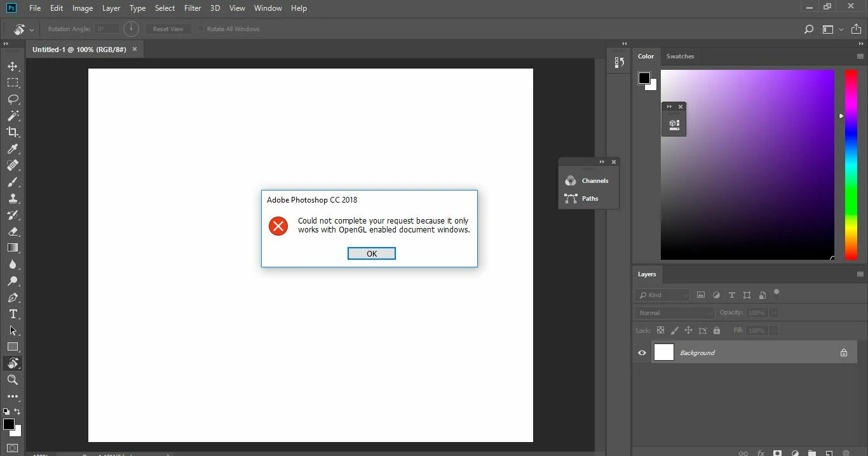Viewport: 868px width, 456px height.
Task: Toggle the type layer filter
Action: coord(731,295)
